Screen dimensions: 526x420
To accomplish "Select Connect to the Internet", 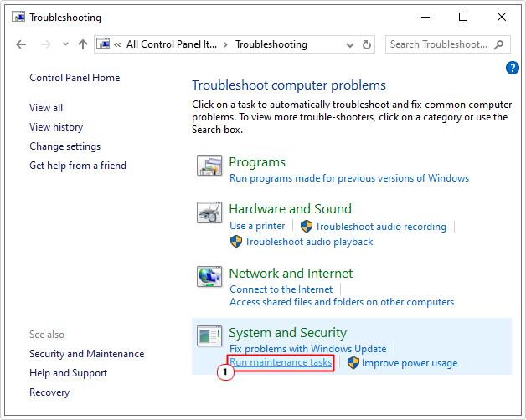I will point(281,289).
